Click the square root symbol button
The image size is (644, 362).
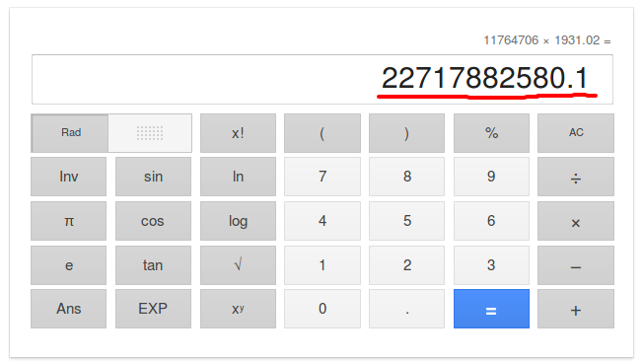click(238, 265)
